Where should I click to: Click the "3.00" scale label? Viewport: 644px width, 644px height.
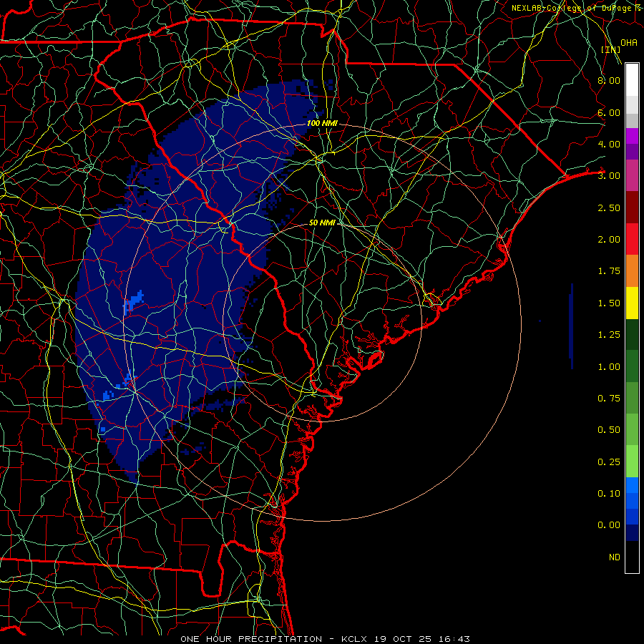609,176
